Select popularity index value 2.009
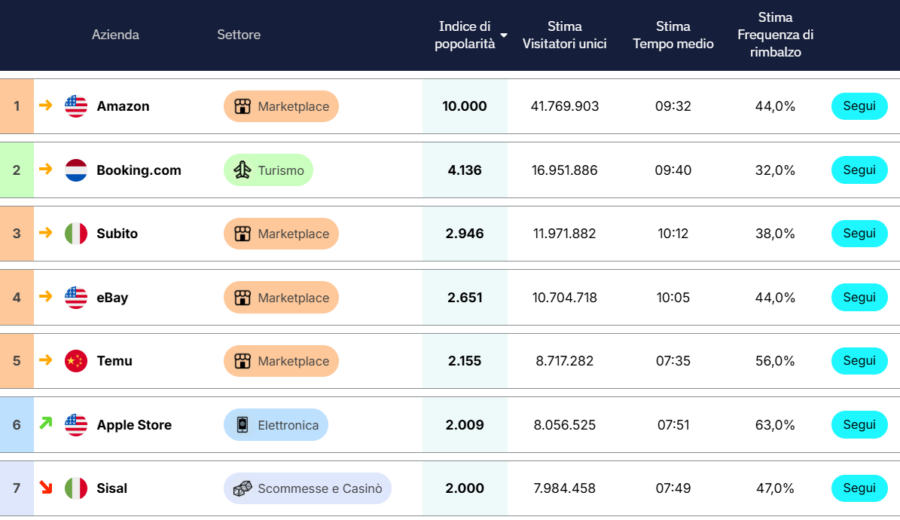The width and height of the screenshot is (900, 520). coord(464,425)
